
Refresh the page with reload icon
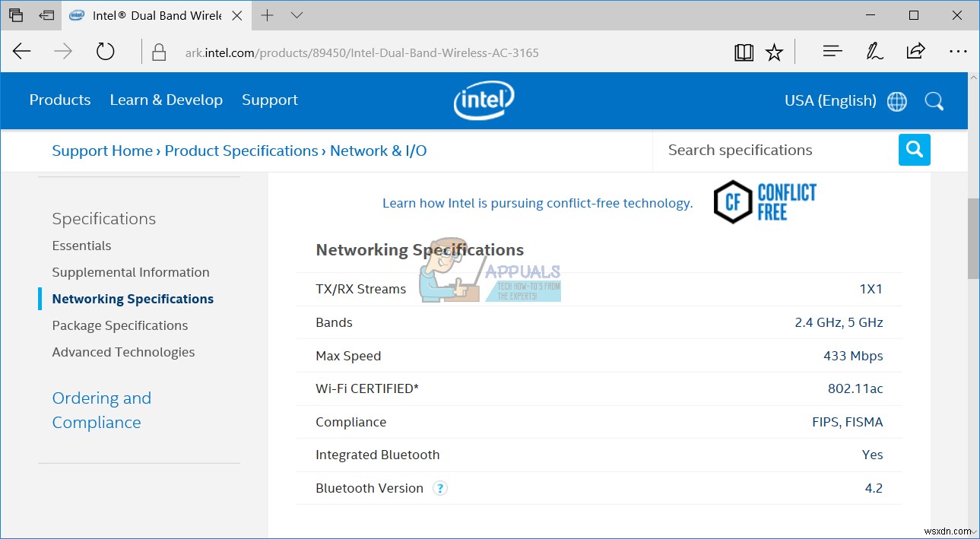[105, 52]
